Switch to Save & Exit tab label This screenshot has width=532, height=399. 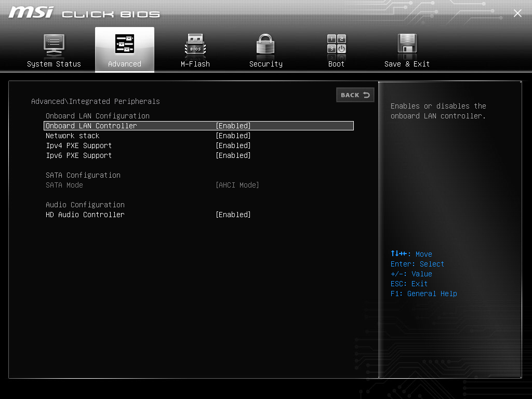(x=407, y=64)
